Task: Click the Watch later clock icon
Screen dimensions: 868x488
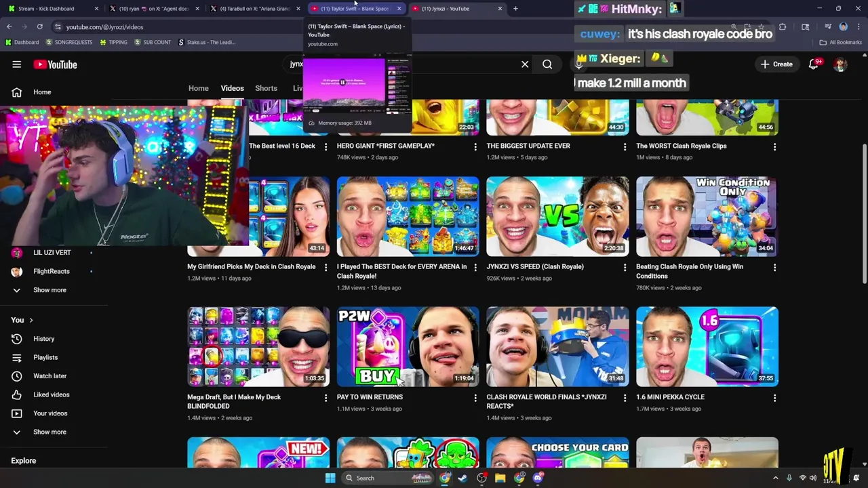Action: pyautogui.click(x=17, y=376)
